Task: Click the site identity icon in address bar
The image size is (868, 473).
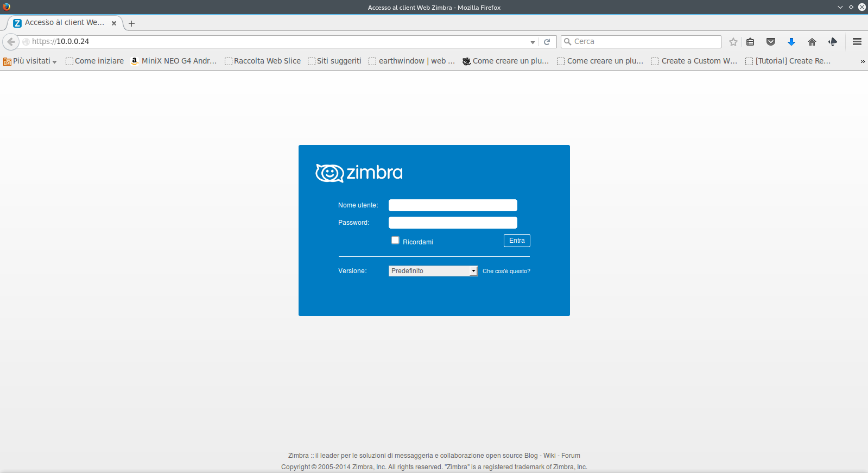Action: (26, 42)
